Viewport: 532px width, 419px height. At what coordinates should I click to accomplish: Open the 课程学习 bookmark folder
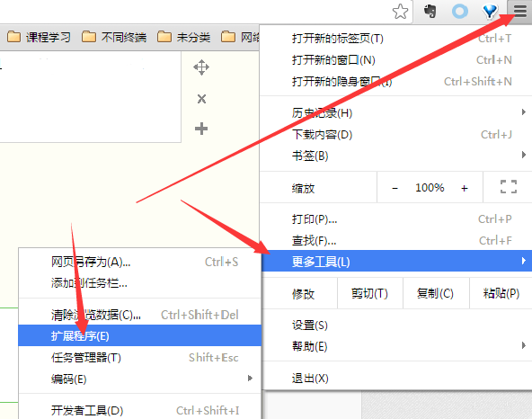(39, 37)
